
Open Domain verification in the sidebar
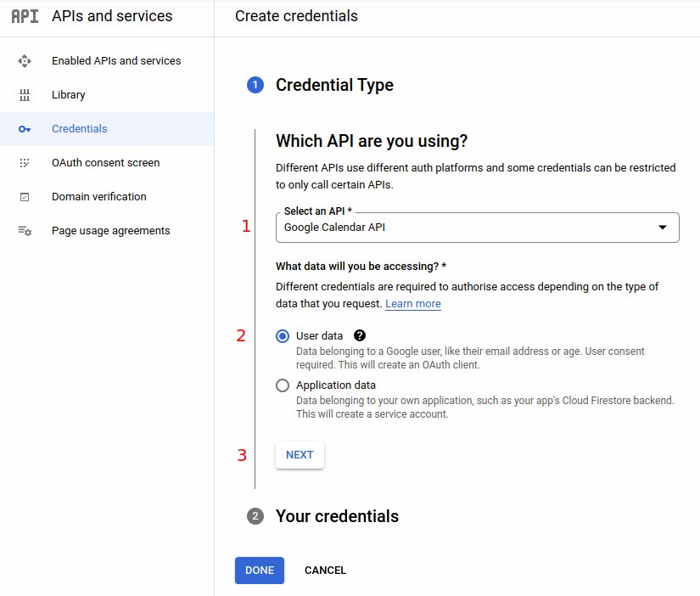click(x=98, y=197)
